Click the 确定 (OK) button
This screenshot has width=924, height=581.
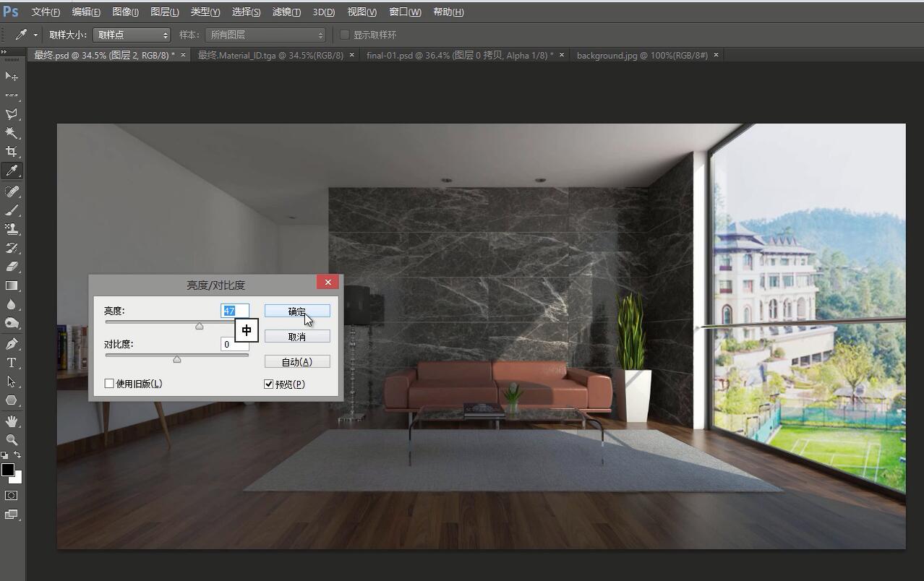point(297,311)
